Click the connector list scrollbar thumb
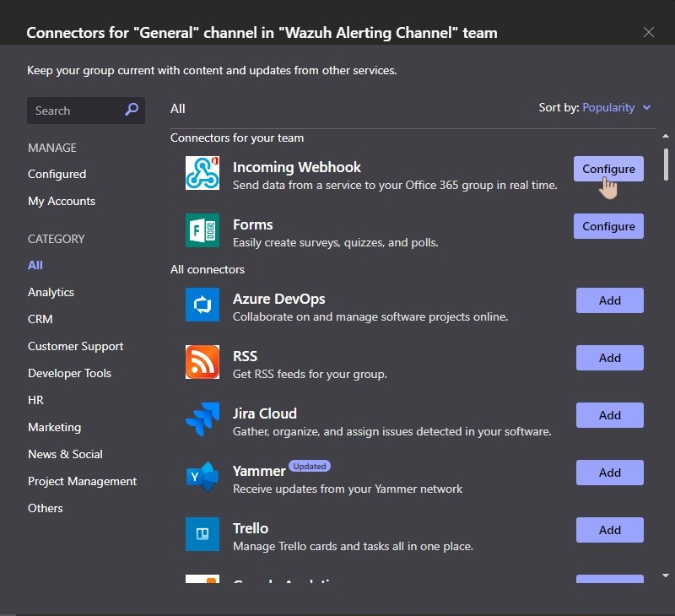Viewport: 675px width, 616px height. [666, 165]
